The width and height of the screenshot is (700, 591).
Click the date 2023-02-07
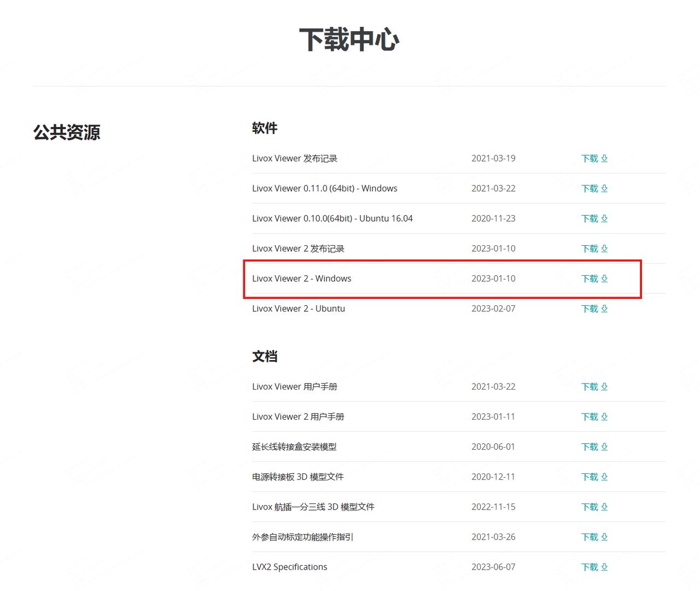(493, 309)
